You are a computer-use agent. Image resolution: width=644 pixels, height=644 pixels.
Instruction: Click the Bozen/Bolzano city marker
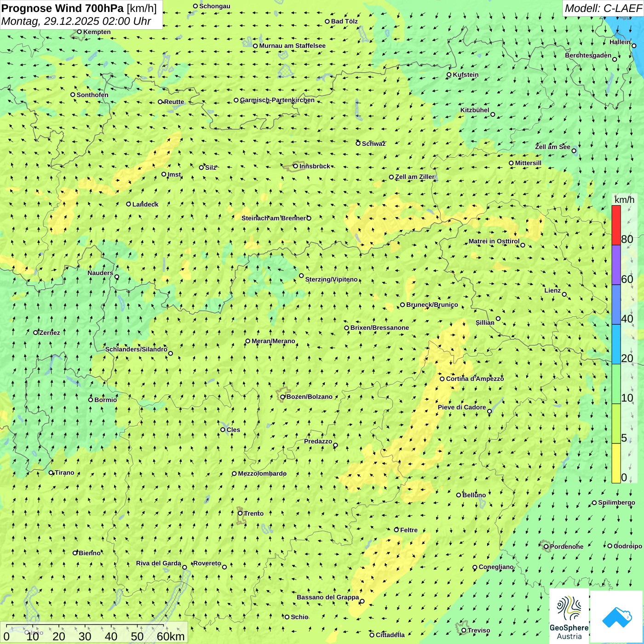point(283,397)
